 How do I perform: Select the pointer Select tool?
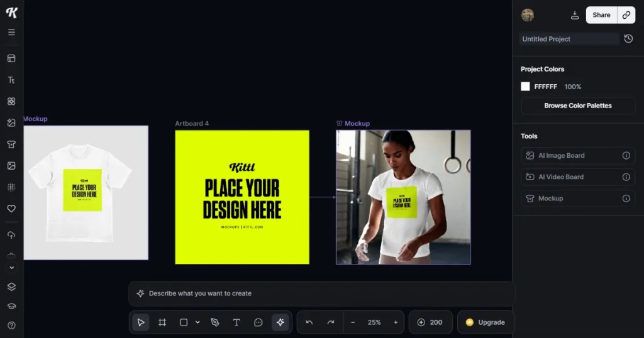(x=141, y=322)
